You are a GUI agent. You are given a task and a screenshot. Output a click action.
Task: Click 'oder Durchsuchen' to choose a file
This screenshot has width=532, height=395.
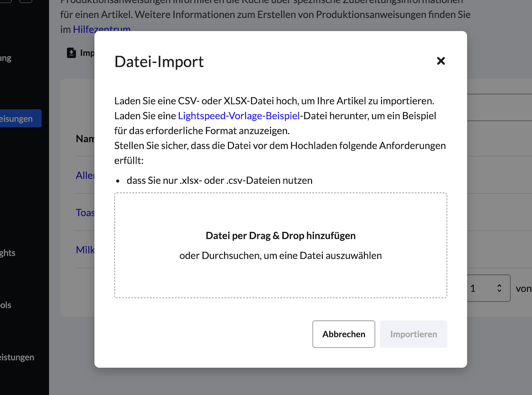pos(280,256)
